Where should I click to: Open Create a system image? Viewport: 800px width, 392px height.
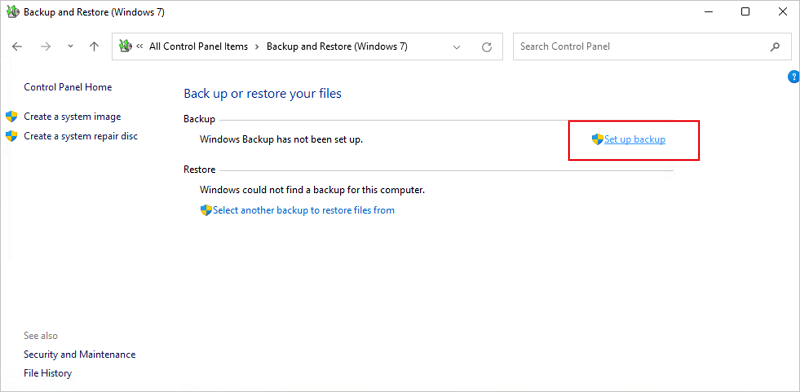point(72,117)
